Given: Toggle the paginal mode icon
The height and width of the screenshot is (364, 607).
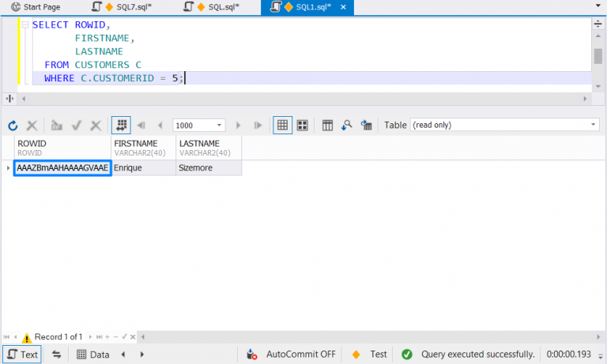Looking at the screenshot, I should point(121,125).
